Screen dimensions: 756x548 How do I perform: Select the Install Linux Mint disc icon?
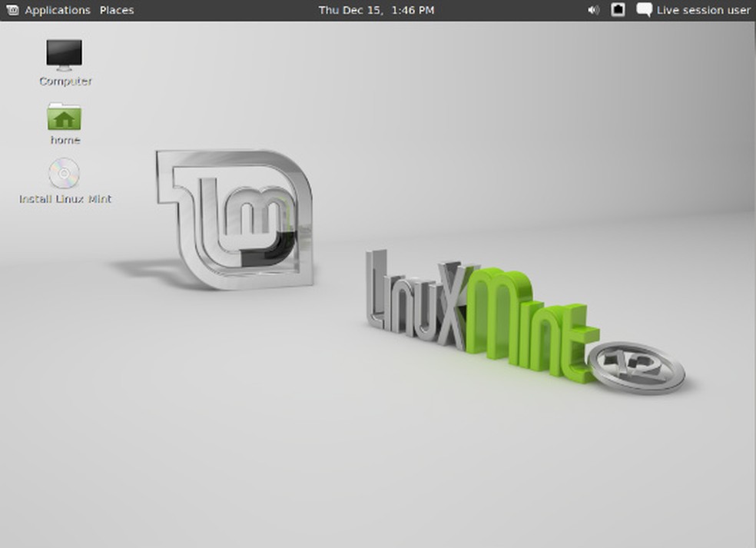(64, 173)
